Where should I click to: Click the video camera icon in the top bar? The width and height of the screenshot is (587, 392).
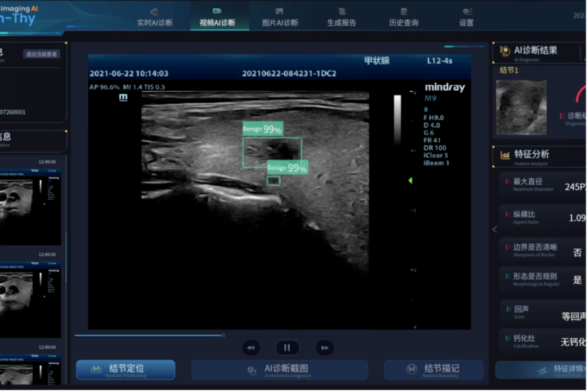217,11
